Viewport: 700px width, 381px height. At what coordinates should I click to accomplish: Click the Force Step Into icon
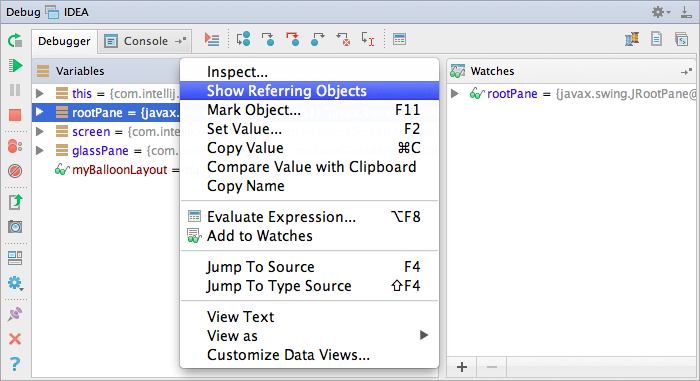pos(293,39)
